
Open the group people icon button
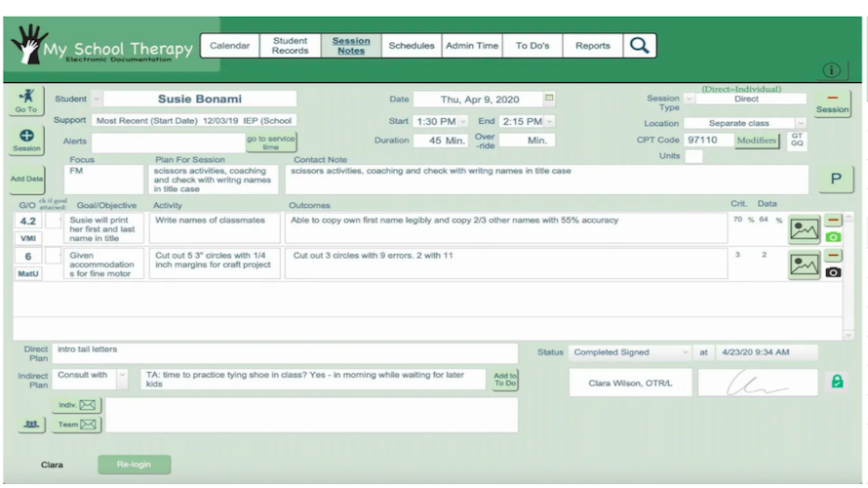(31, 425)
